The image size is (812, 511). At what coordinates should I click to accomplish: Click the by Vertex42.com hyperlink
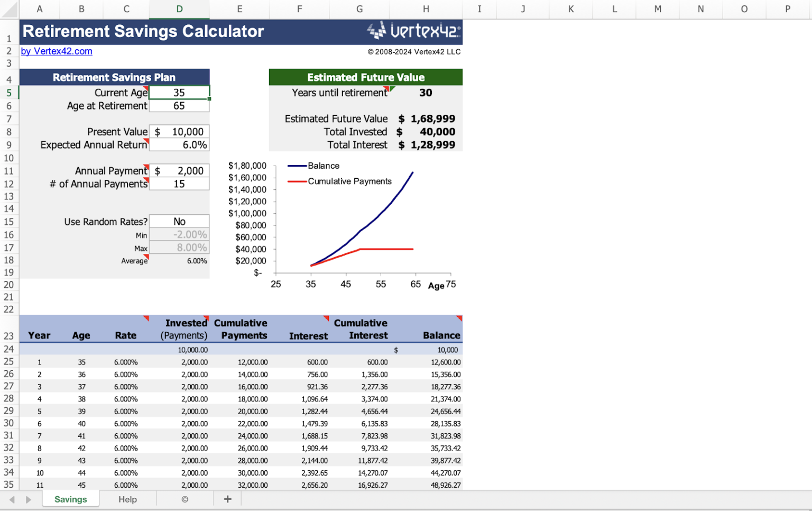(x=56, y=51)
